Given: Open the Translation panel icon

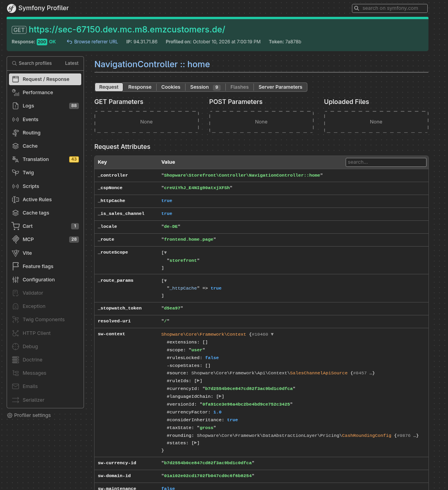Looking at the screenshot, I should [x=16, y=159].
